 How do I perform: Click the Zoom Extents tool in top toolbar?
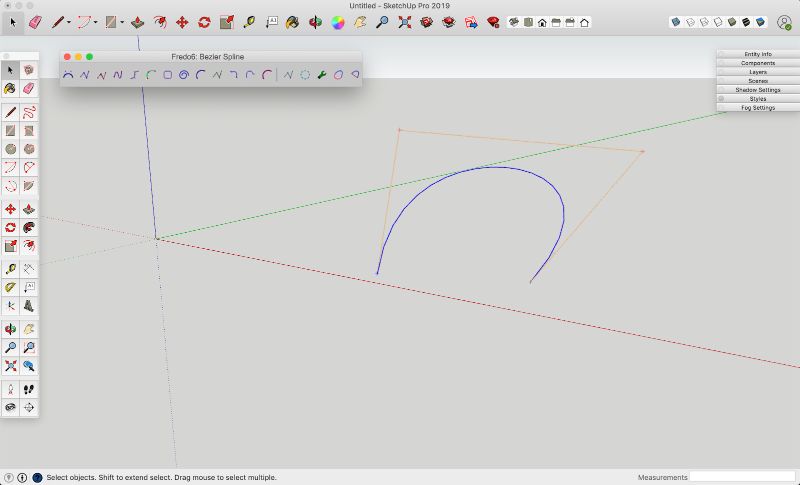point(404,21)
